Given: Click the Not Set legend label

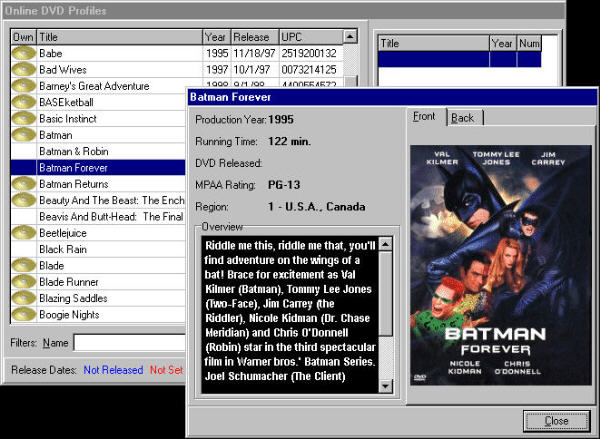Looking at the screenshot, I should coord(166,370).
